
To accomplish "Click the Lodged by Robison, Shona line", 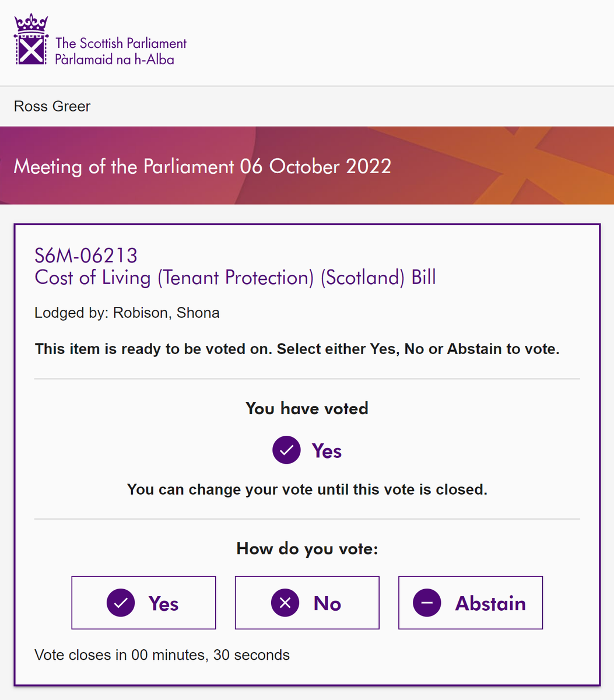I will pos(127,313).
